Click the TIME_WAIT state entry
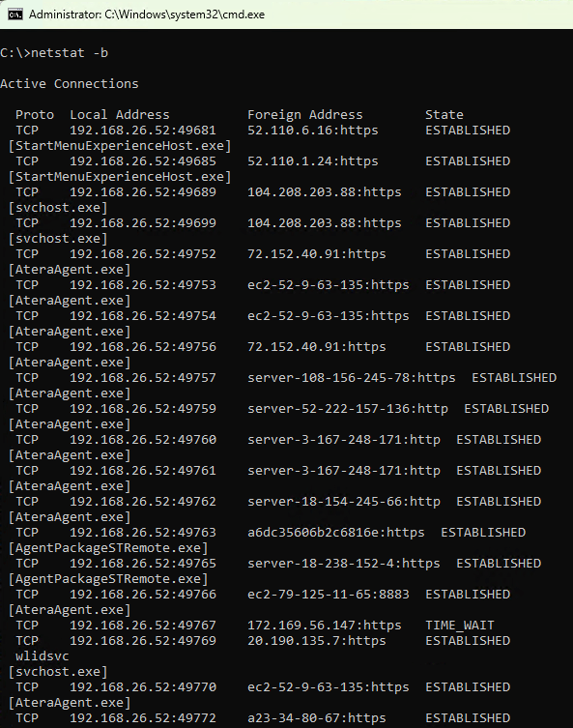573x728 pixels. [459, 626]
